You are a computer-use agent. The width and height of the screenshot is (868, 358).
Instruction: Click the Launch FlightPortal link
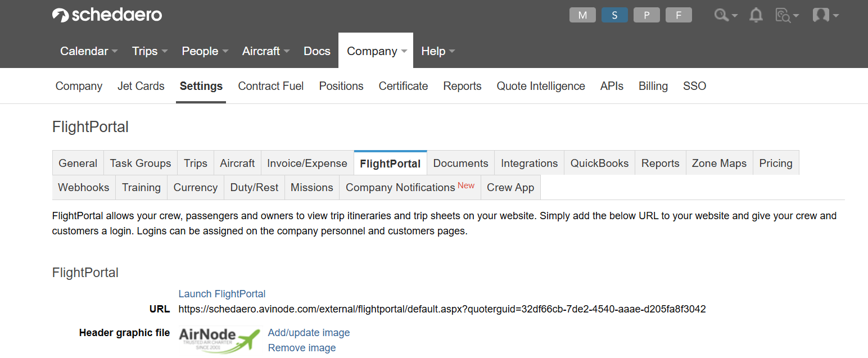click(x=222, y=294)
